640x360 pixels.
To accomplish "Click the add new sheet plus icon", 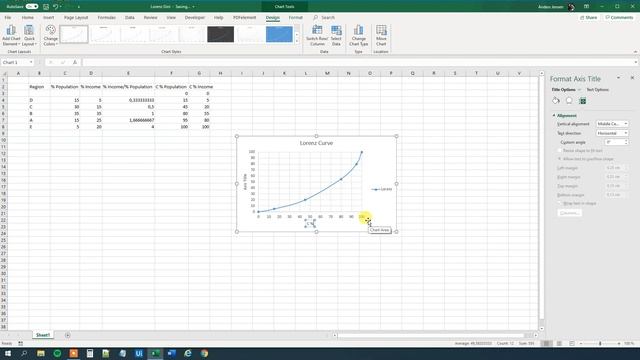I will point(68,335).
